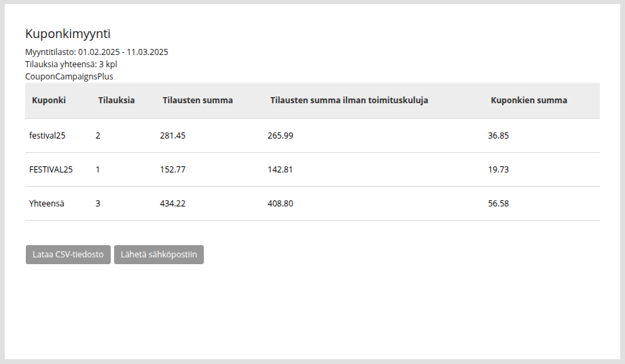
Task: Click the Yhteensä total row label
Action: 47,204
